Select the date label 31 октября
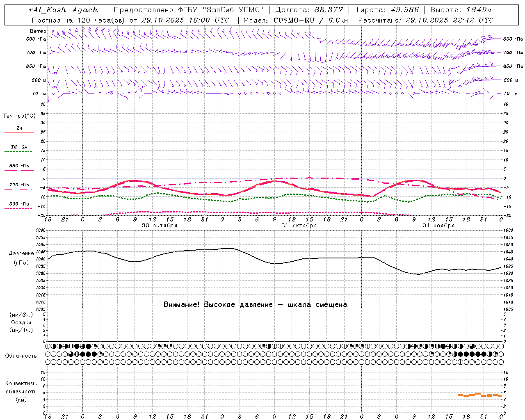This screenshot has height=420, width=525. pyautogui.click(x=299, y=226)
